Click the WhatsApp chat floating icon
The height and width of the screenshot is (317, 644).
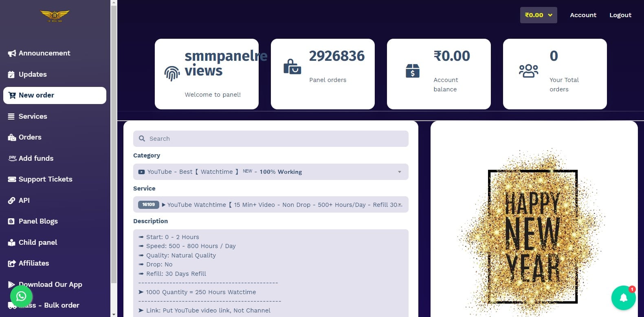[x=21, y=296]
